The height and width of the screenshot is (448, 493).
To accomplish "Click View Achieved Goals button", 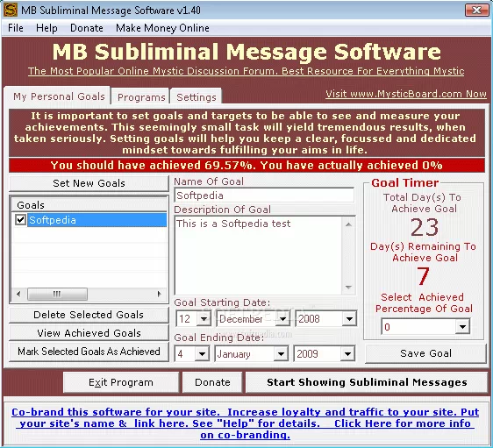I will (x=89, y=333).
